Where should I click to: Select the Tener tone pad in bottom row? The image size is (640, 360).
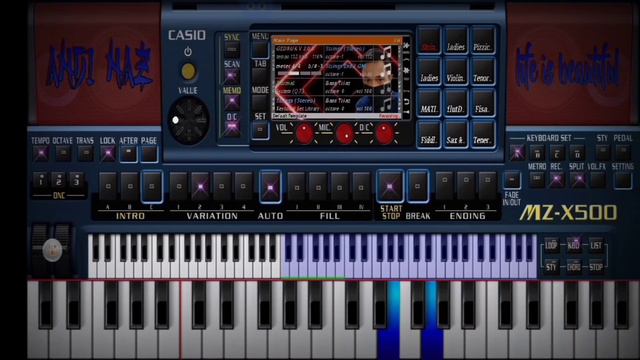483,135
